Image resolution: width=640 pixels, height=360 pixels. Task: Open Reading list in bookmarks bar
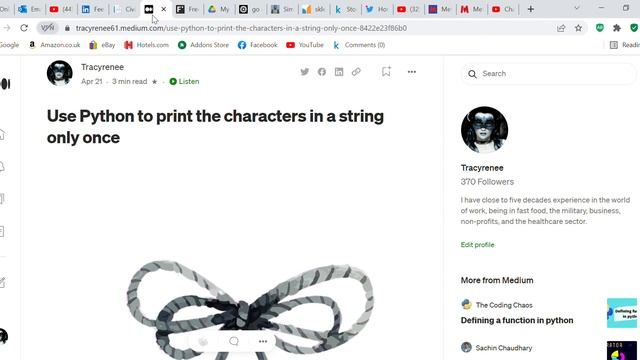click(624, 45)
